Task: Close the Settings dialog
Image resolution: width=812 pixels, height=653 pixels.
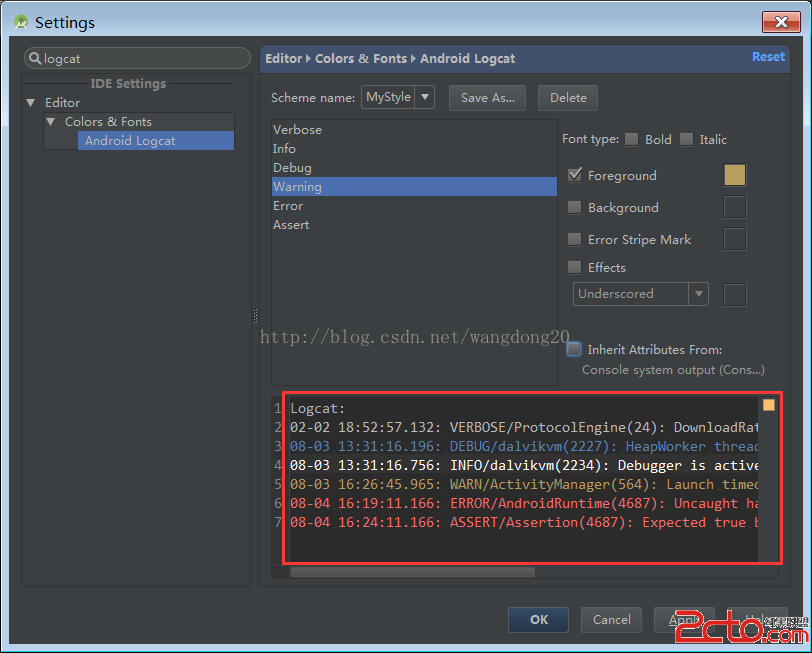Action: click(x=781, y=22)
